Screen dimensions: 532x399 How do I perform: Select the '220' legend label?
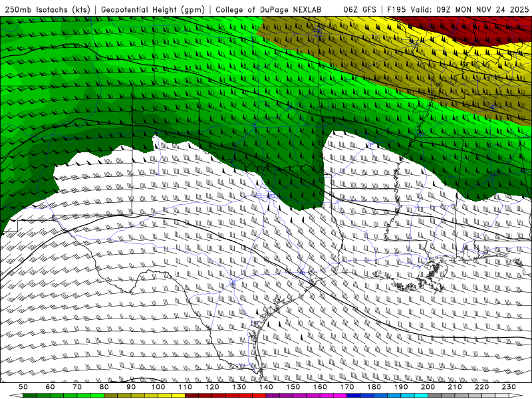pyautogui.click(x=481, y=387)
